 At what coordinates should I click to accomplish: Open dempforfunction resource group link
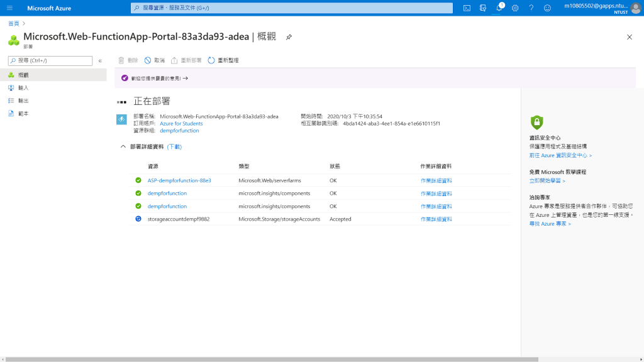(179, 131)
